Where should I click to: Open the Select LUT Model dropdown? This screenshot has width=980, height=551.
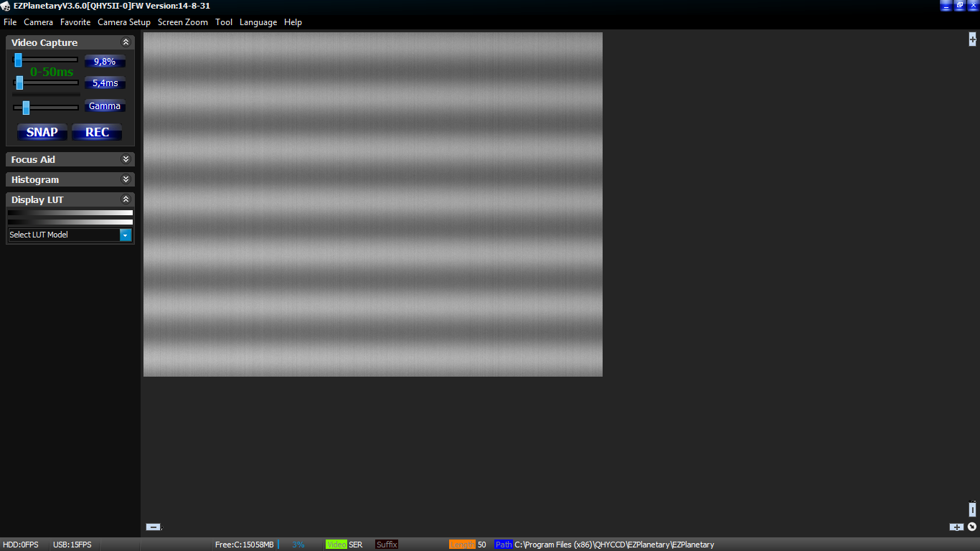[126, 235]
